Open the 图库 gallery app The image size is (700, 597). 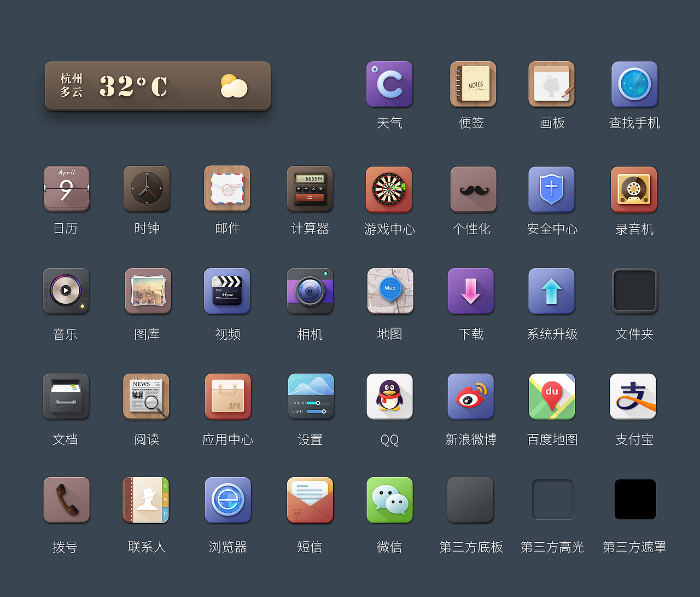[148, 291]
